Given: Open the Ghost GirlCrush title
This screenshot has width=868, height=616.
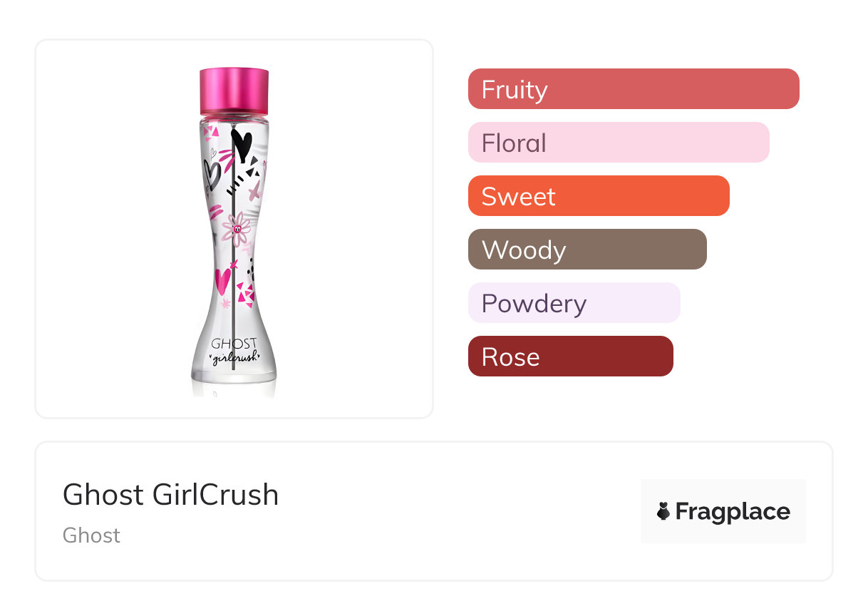Looking at the screenshot, I should point(170,494).
